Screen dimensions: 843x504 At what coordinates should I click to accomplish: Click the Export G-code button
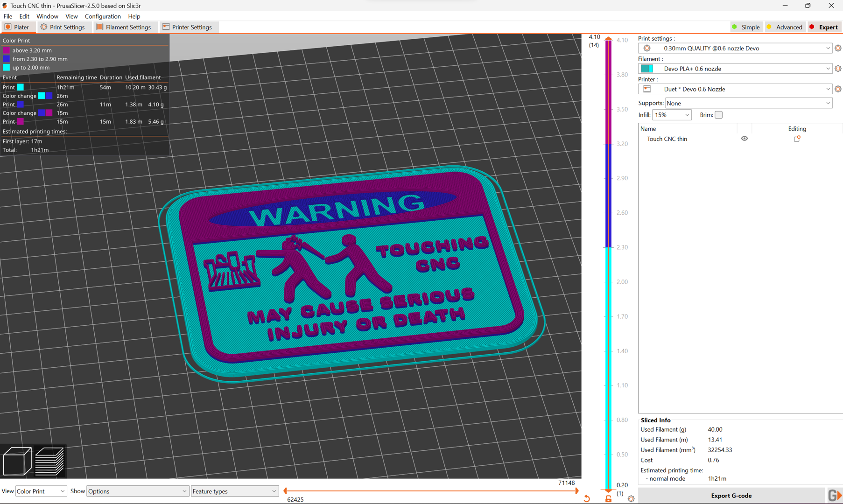click(731, 496)
